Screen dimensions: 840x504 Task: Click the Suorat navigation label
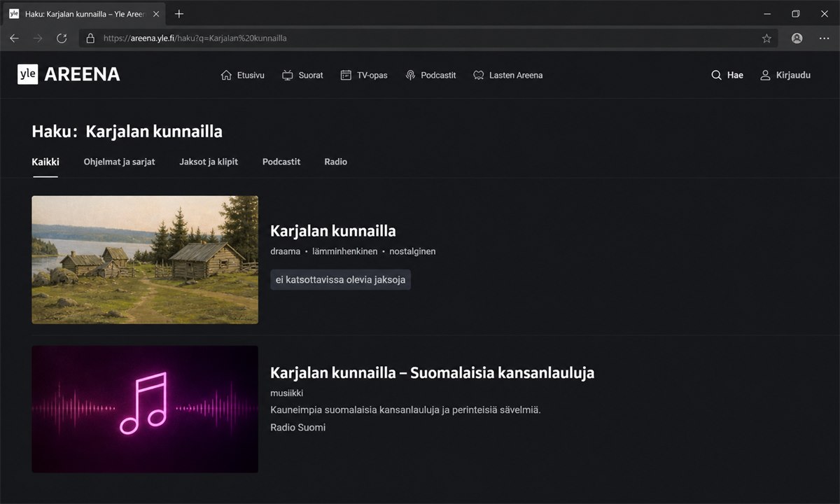click(x=311, y=75)
